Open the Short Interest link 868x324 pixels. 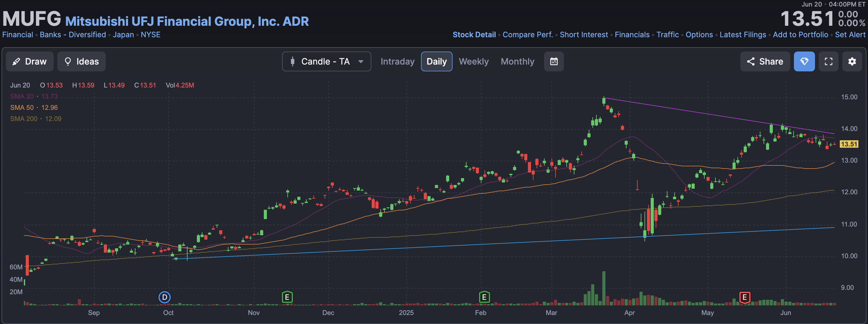(584, 35)
